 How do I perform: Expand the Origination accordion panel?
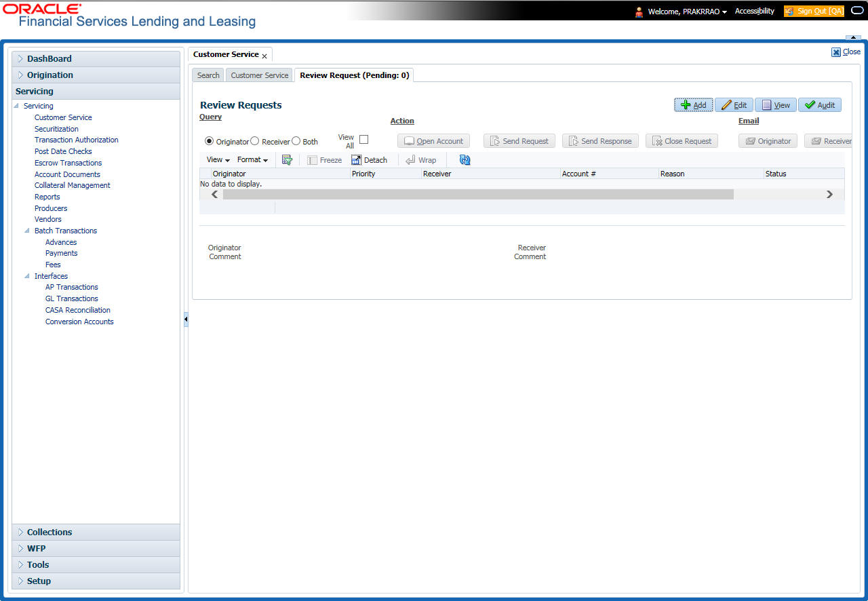[96, 75]
